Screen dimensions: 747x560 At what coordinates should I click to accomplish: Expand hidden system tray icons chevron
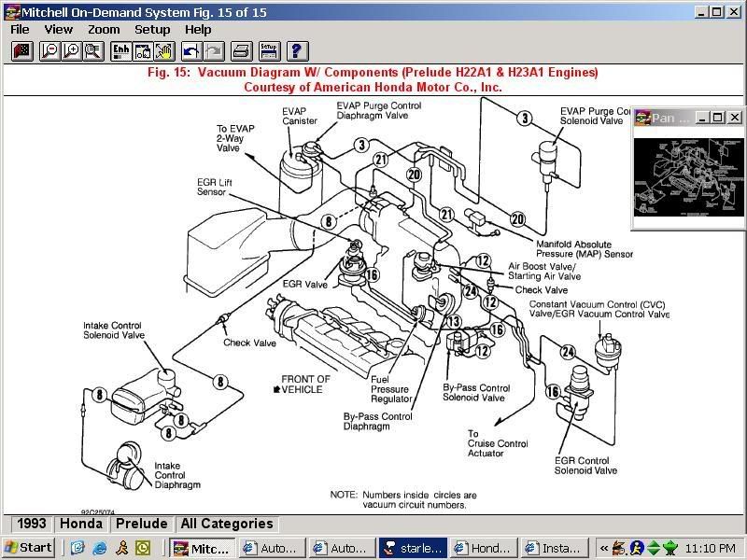pyautogui.click(x=604, y=548)
